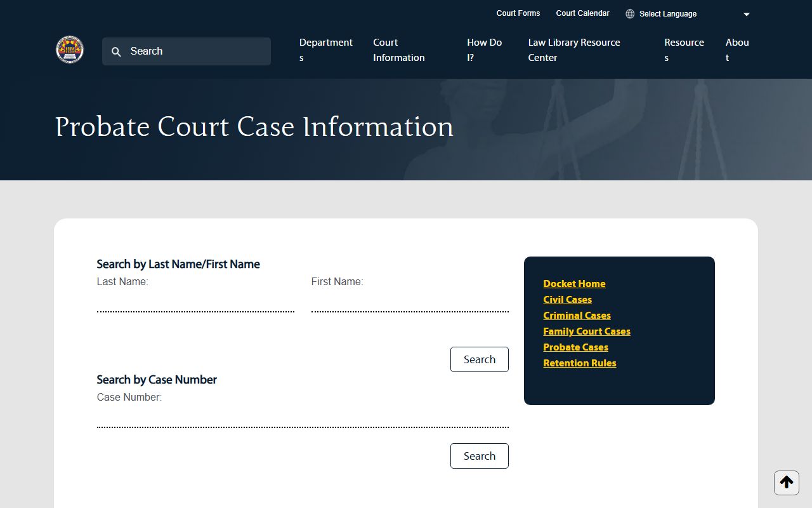812x508 pixels.
Task: Open the Law Library Resource Center menu
Action: point(574,50)
